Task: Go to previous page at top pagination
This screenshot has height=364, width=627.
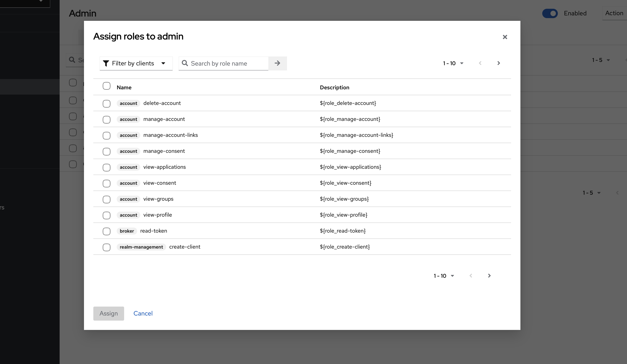Action: [480, 63]
